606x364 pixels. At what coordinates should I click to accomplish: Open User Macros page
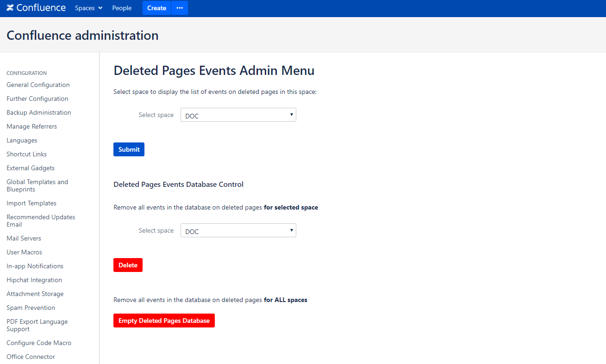[24, 252]
